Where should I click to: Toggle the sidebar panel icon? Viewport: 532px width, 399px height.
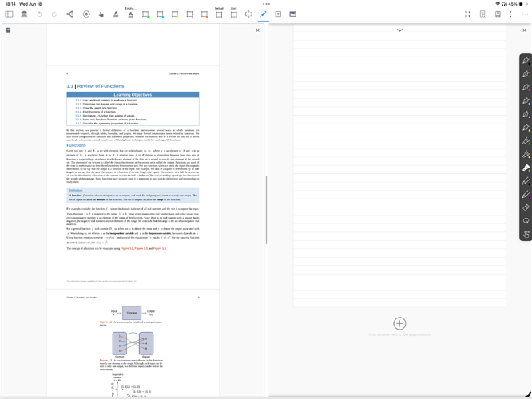click(x=9, y=14)
